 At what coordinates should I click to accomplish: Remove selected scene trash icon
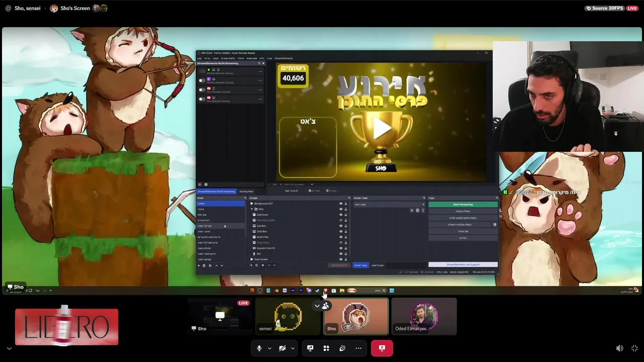[204, 265]
